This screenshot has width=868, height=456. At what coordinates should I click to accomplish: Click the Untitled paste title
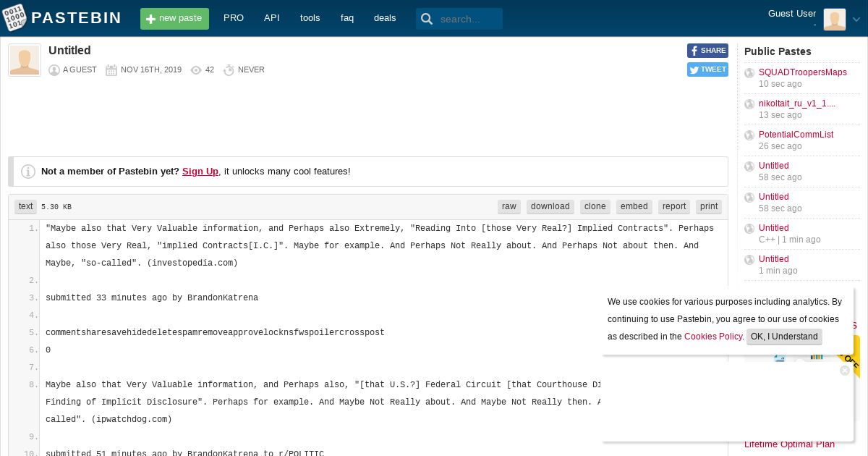[x=69, y=51]
